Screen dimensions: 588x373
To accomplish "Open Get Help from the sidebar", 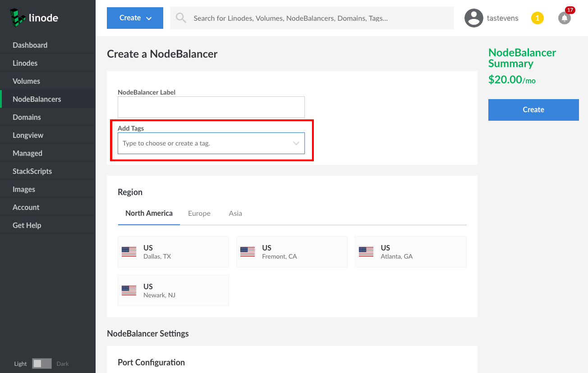I will pos(26,225).
